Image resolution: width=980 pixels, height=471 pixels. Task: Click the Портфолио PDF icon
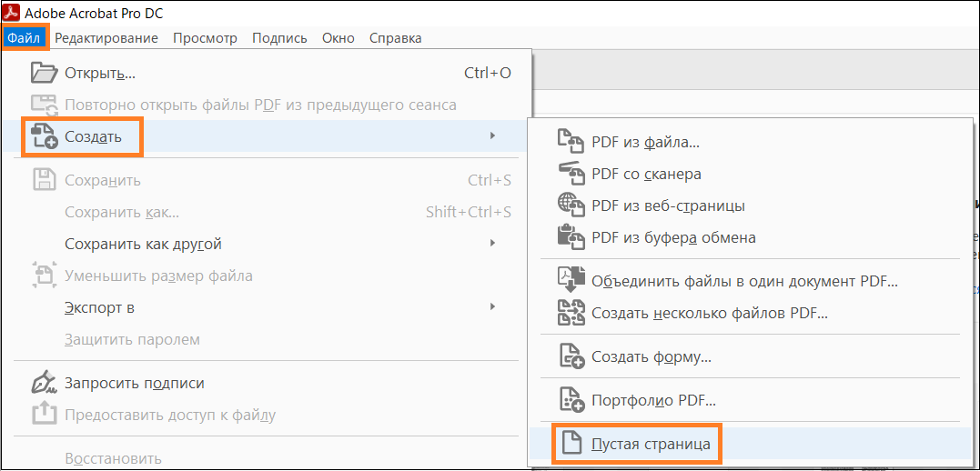(570, 399)
